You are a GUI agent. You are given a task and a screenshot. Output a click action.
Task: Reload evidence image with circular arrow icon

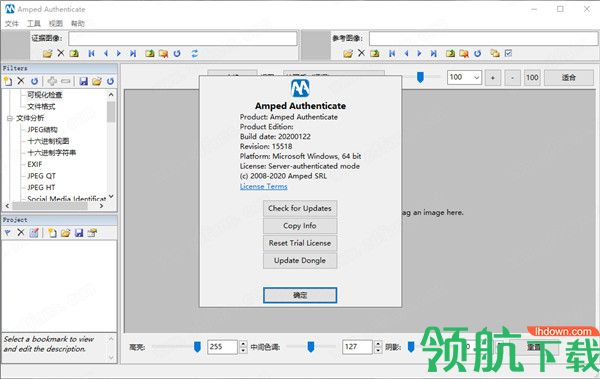tap(177, 54)
